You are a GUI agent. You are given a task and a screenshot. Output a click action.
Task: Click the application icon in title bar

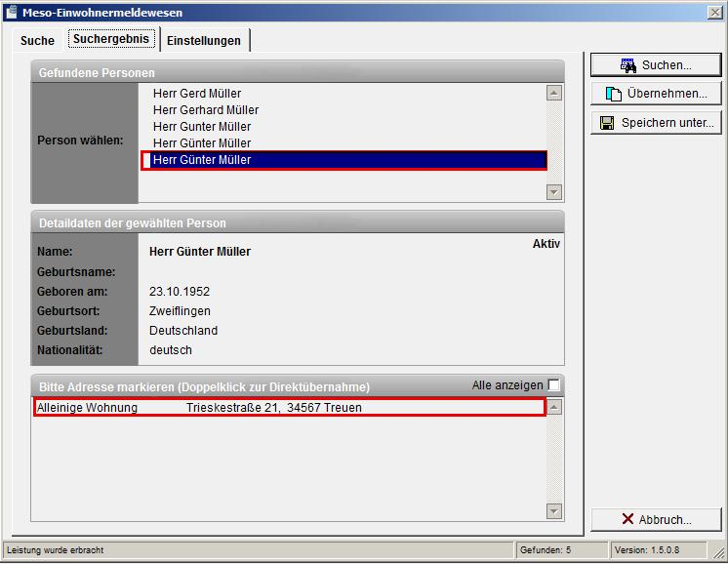tap(11, 12)
